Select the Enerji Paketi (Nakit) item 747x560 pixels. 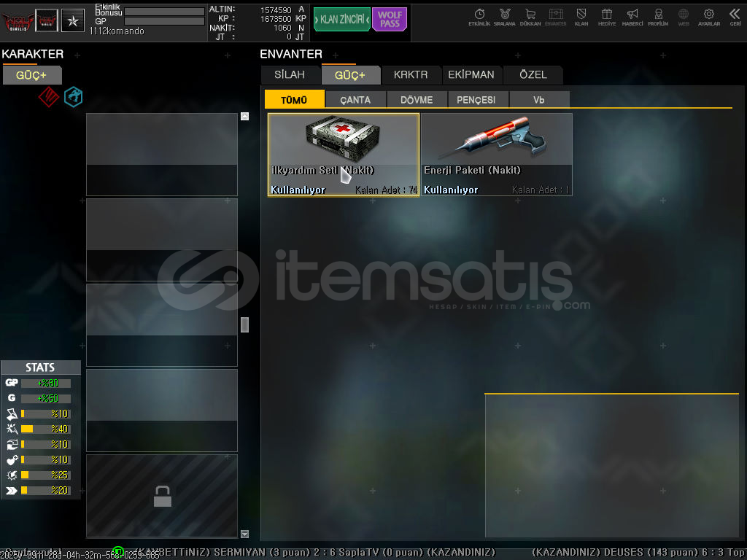tap(496, 155)
